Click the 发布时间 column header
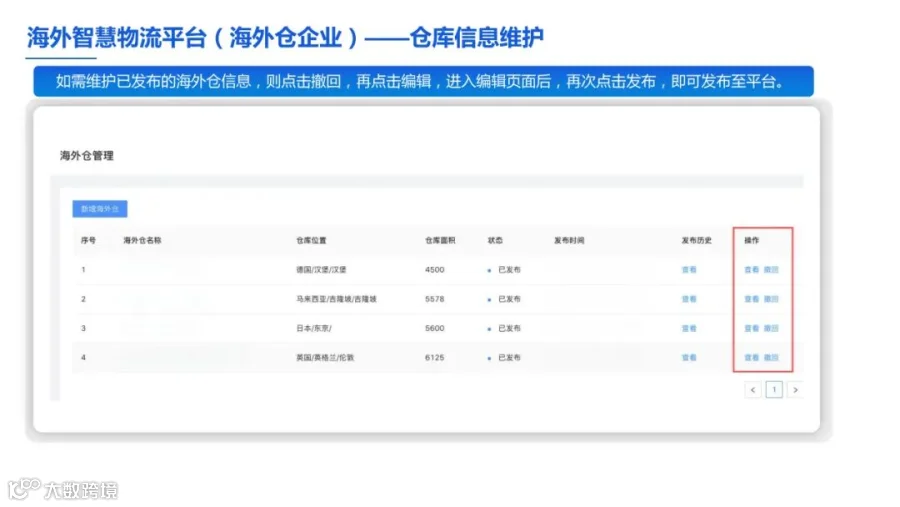The image size is (900, 507). 569,240
